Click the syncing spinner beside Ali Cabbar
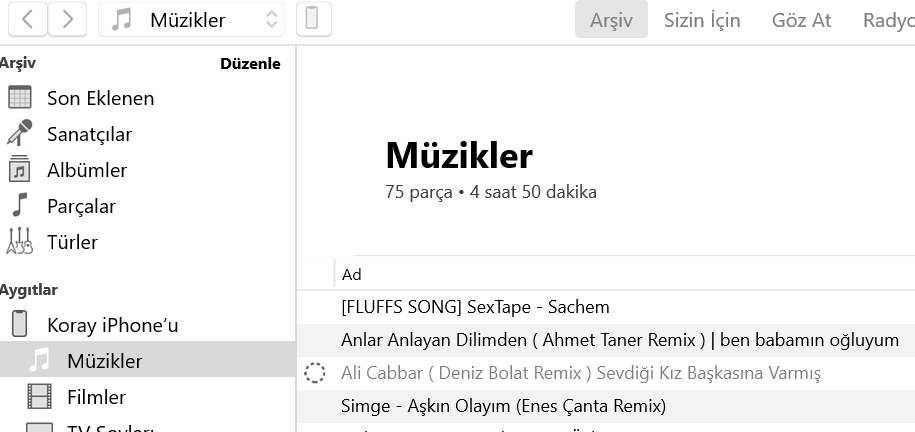 click(315, 373)
